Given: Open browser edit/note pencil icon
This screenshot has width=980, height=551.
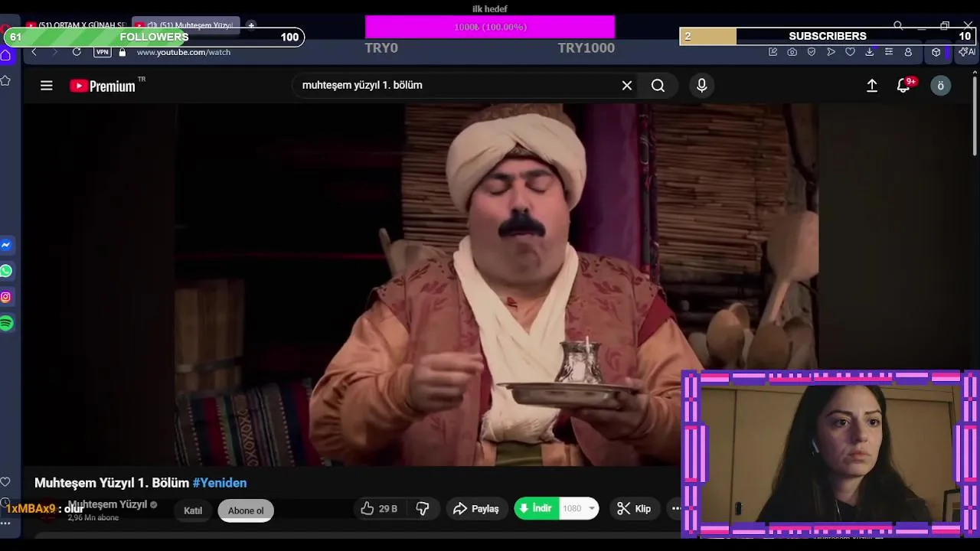Looking at the screenshot, I should coord(773,52).
